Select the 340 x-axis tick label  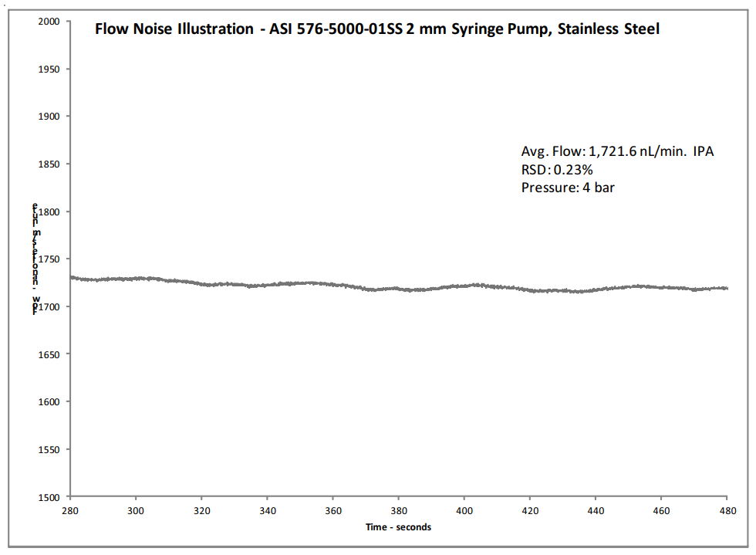coord(267,510)
